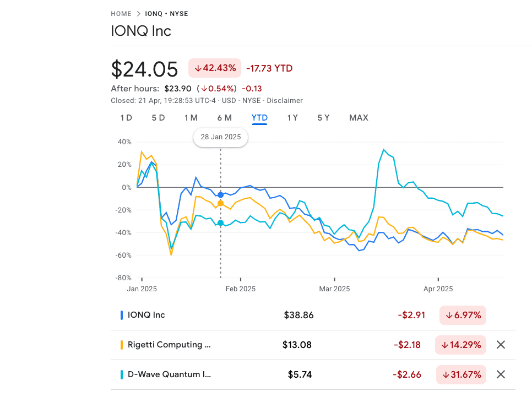Open the MAX time range view
Viewport: 532px width, 397px height.
(x=359, y=117)
